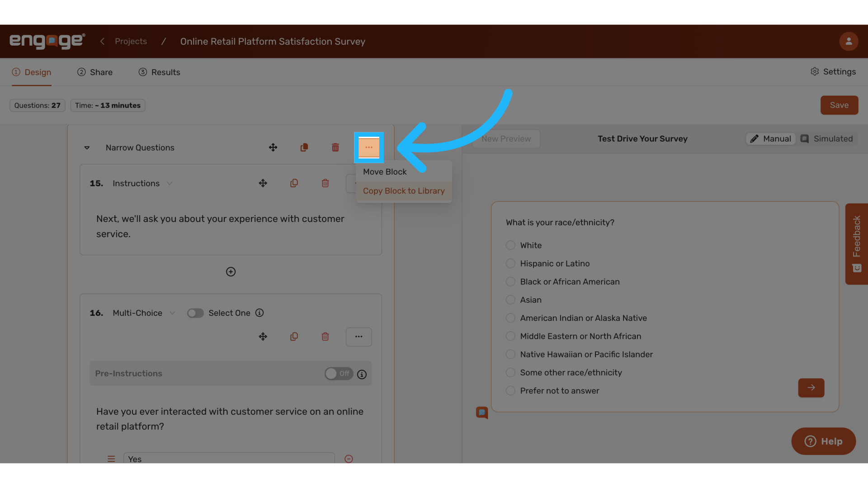Viewport: 868px width, 488px height.
Task: Copy question 15 Instructions
Action: click(x=294, y=183)
